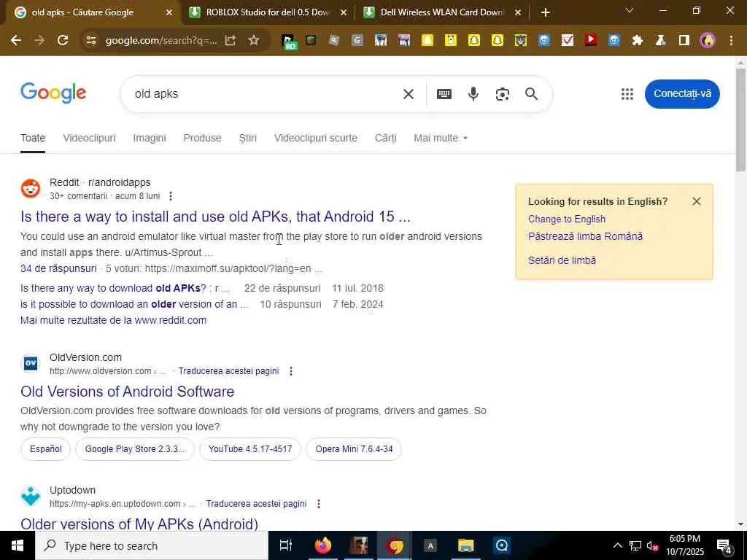Switch to the Videoclipuri tab

click(x=89, y=138)
